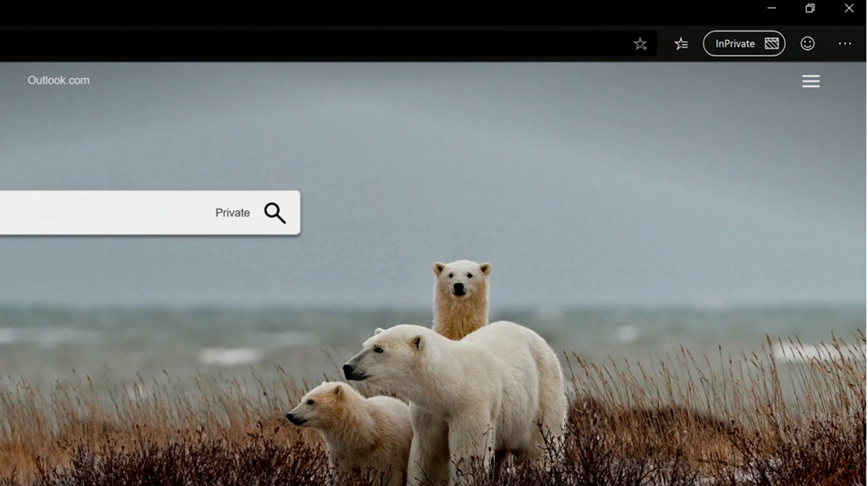Open Settings and more ellipsis menu
The image size is (868, 486).
click(x=845, y=43)
